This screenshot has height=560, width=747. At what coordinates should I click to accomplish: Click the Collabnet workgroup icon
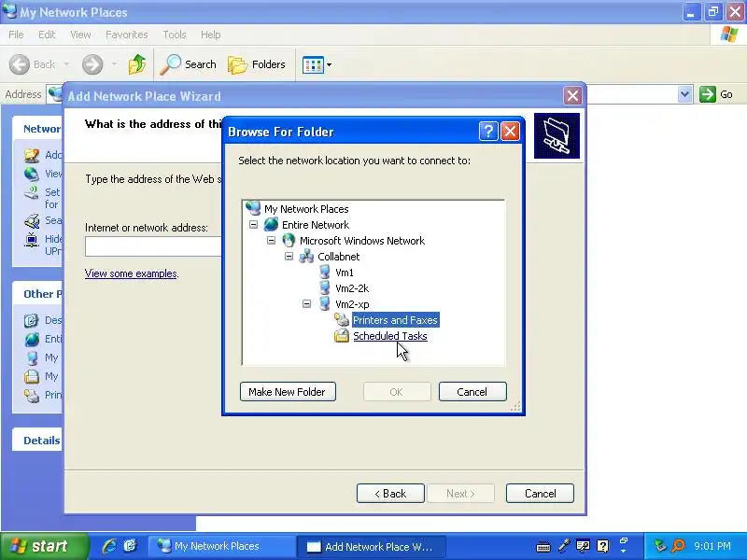[306, 256]
